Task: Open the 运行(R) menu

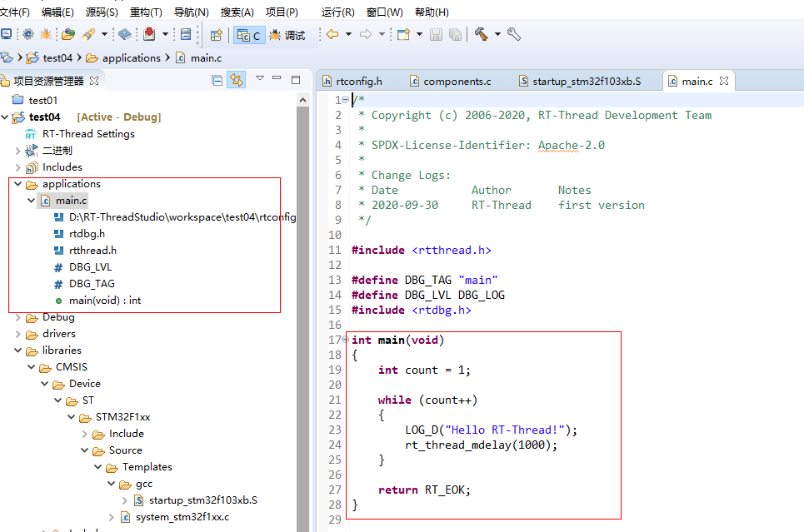Action: pyautogui.click(x=338, y=12)
